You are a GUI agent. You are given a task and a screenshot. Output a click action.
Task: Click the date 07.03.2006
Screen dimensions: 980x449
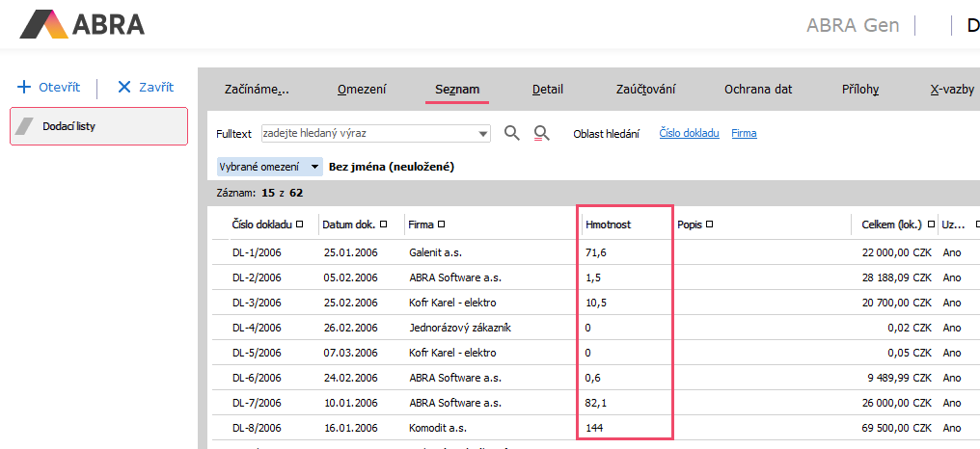click(351, 353)
